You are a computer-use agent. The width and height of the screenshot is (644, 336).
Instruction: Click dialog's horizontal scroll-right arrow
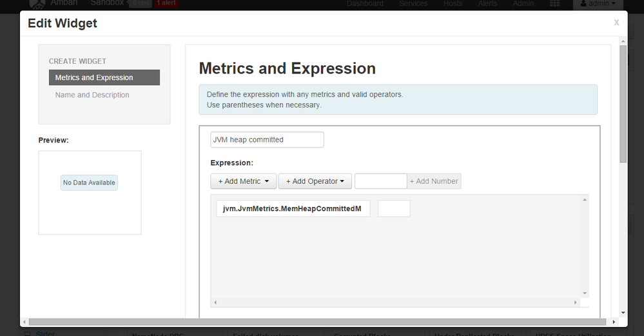click(x=613, y=322)
